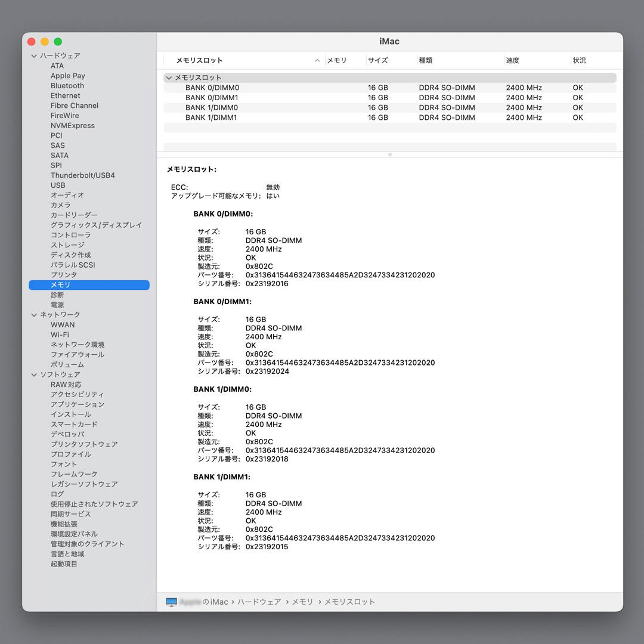
Task: Click ハードウェア in the bottom path bar
Action: tap(259, 602)
